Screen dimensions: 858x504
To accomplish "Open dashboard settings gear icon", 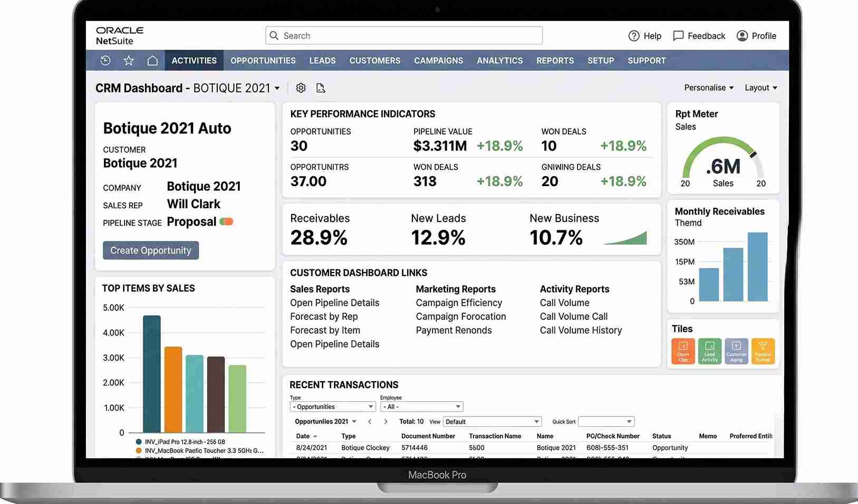I will pos(301,88).
